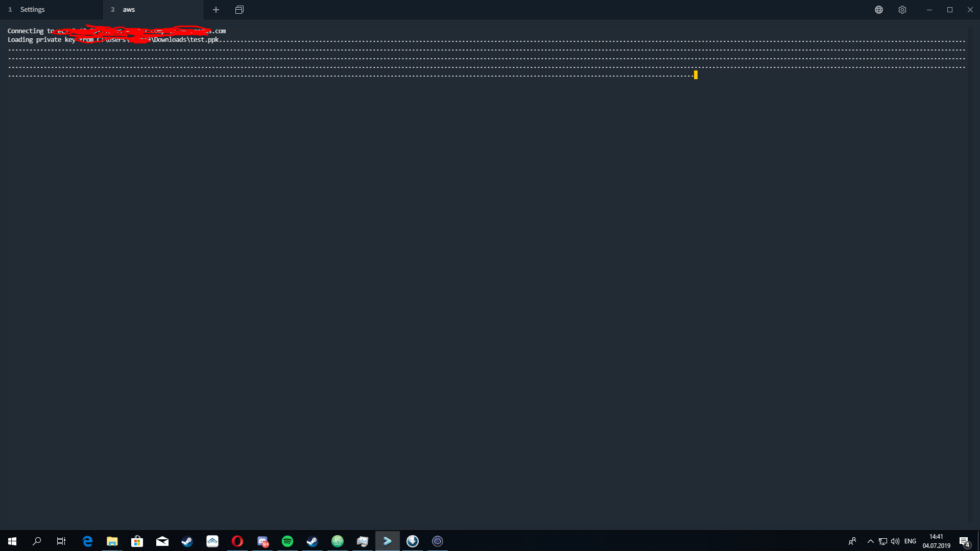Open File Explorer from the taskbar
The height and width of the screenshot is (551, 980).
coord(112,541)
